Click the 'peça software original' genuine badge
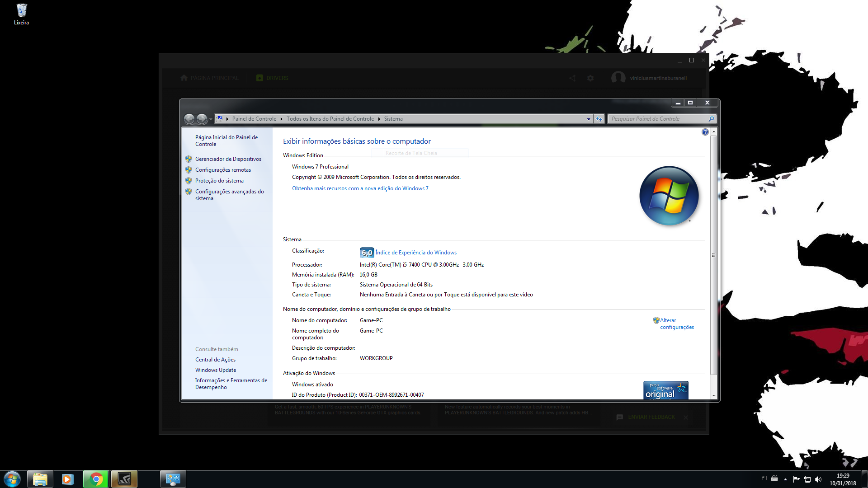This screenshot has height=488, width=868. pos(666,390)
